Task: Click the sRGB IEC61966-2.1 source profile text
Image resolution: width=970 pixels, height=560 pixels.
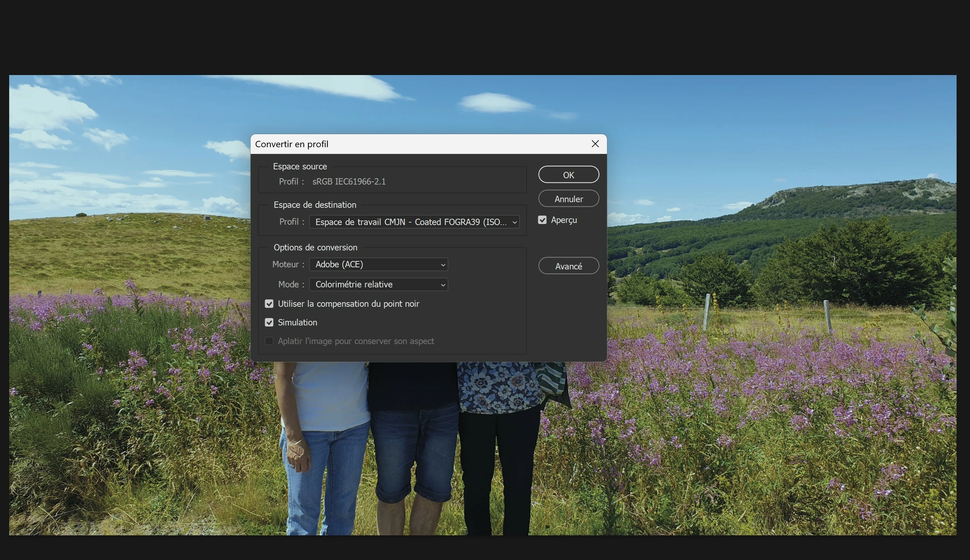Action: [349, 181]
